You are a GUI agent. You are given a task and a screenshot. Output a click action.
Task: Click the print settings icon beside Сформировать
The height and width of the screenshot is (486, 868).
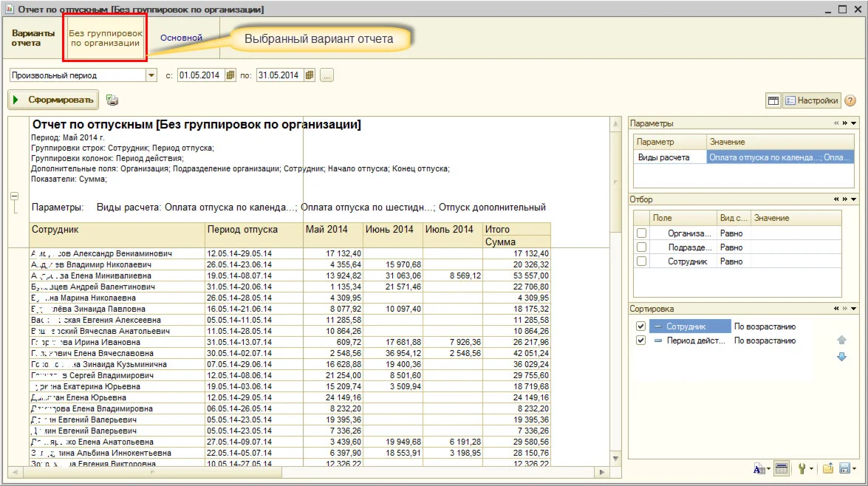click(x=112, y=100)
